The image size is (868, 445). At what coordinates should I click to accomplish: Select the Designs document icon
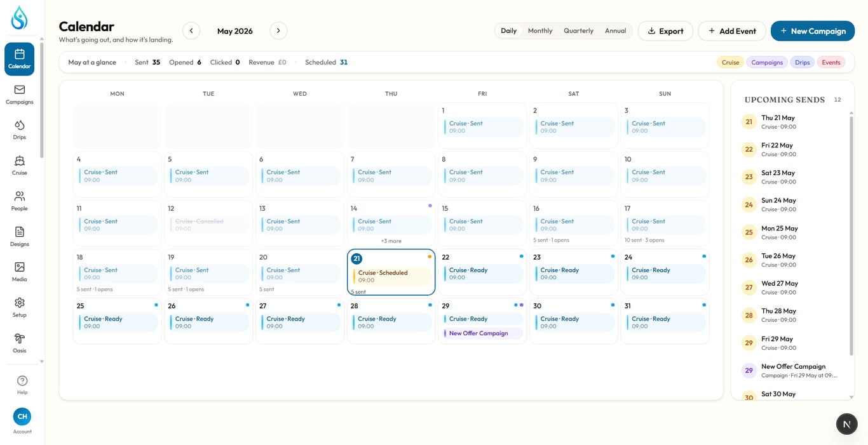(20, 232)
